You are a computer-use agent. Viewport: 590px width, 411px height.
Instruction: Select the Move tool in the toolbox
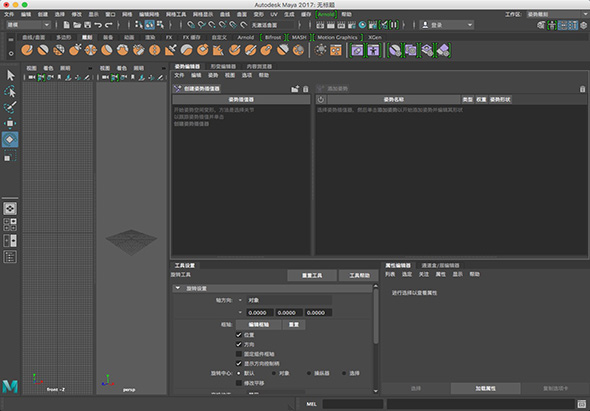click(10, 123)
